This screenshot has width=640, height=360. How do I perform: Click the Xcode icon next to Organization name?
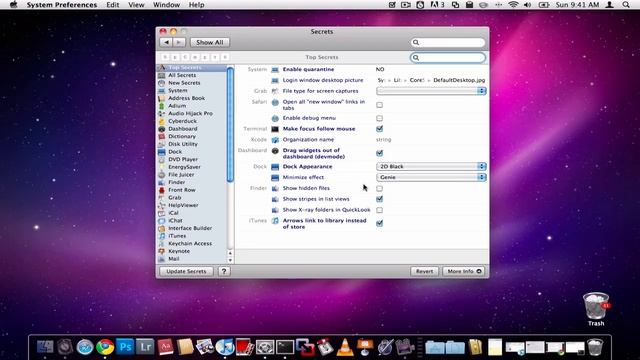click(275, 140)
